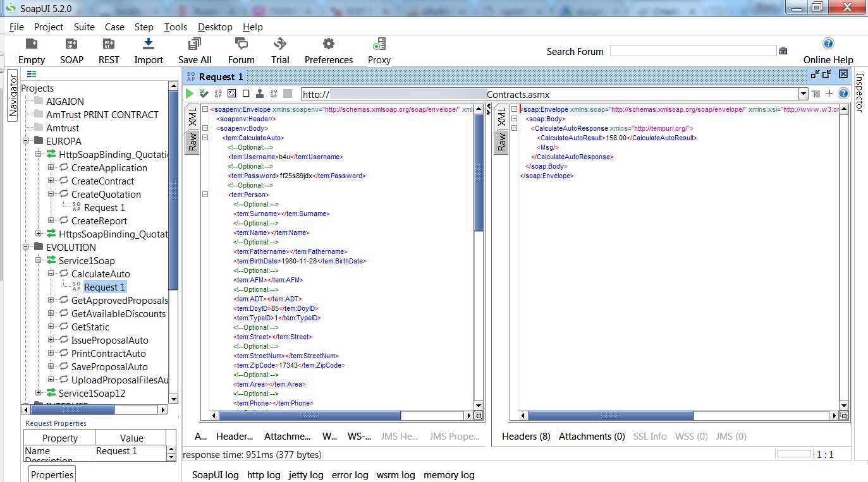This screenshot has height=482, width=868.
Task: Open the Trial toolbar item
Action: point(280,51)
